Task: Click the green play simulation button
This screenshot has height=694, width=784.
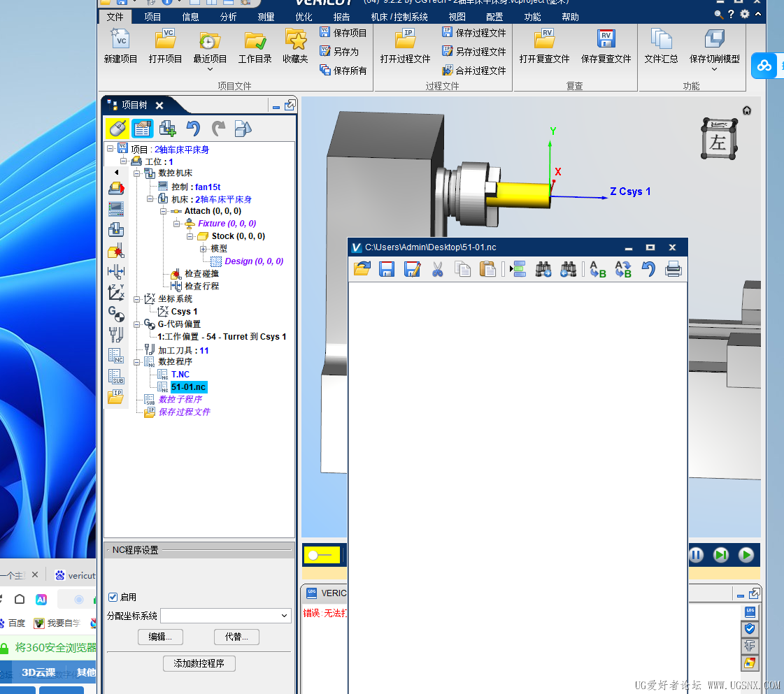Action: coord(746,555)
